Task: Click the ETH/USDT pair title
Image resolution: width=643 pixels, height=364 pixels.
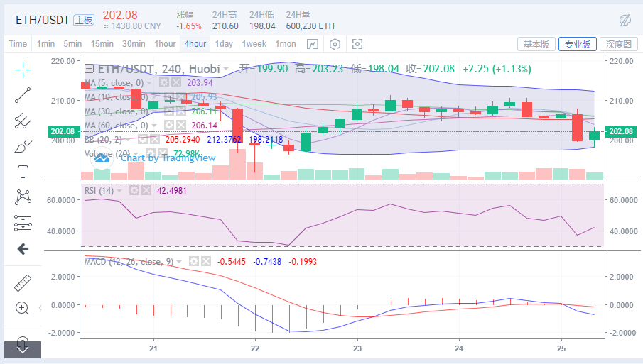Action: pyautogui.click(x=43, y=20)
